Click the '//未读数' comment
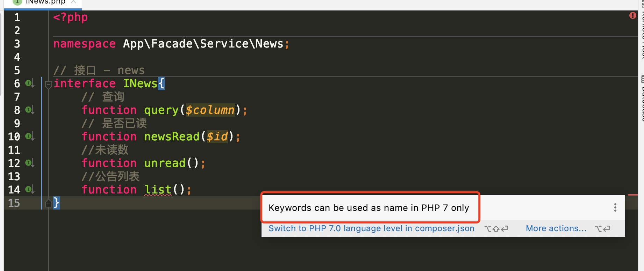644x271 pixels. 105,150
